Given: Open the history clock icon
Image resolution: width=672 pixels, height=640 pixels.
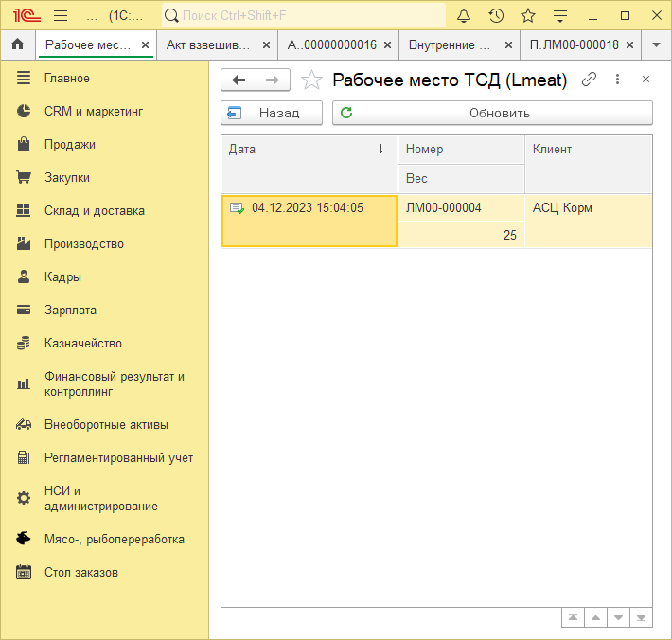Looking at the screenshot, I should pos(496,15).
